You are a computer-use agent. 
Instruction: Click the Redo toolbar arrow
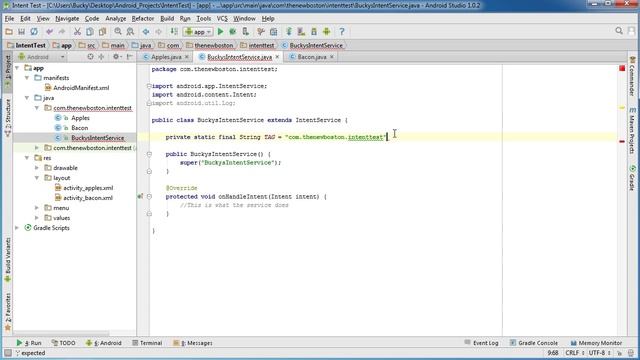pos(62,31)
